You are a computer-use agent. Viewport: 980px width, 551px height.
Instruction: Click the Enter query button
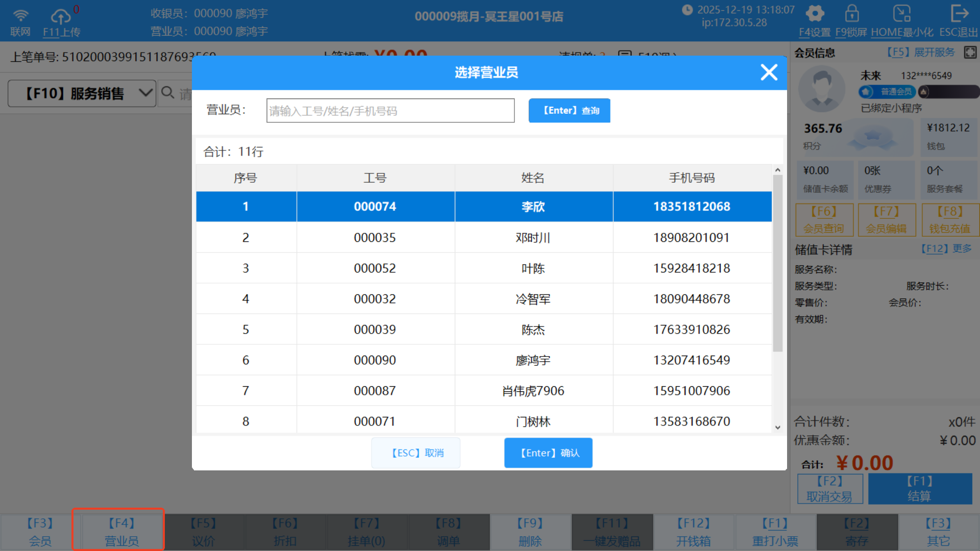[570, 111]
